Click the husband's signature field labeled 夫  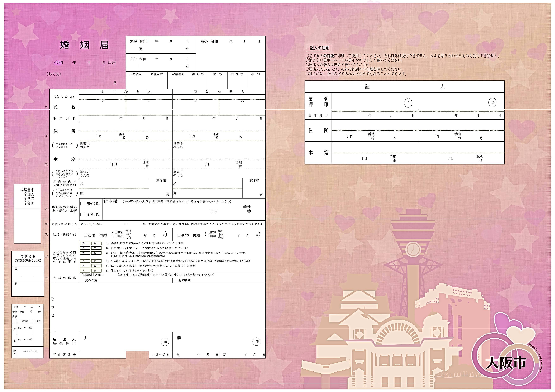126,342
